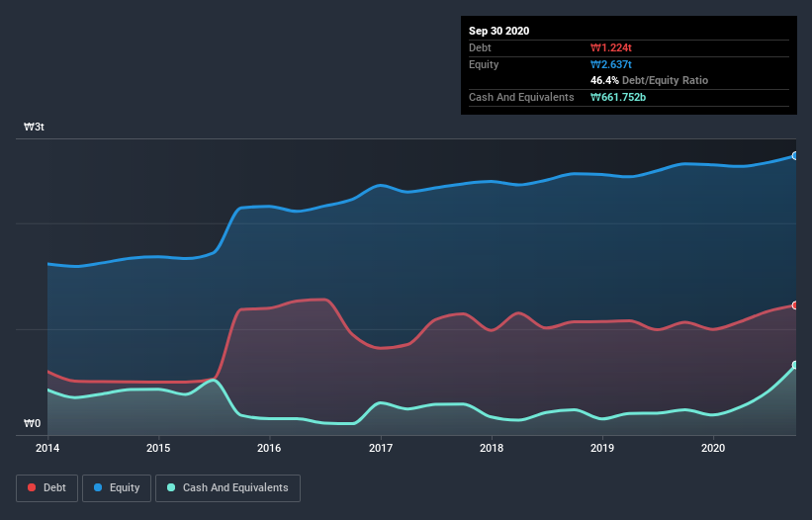Click the teal Cash And Equivalents dot
This screenshot has width=812, height=520.
coord(171,487)
